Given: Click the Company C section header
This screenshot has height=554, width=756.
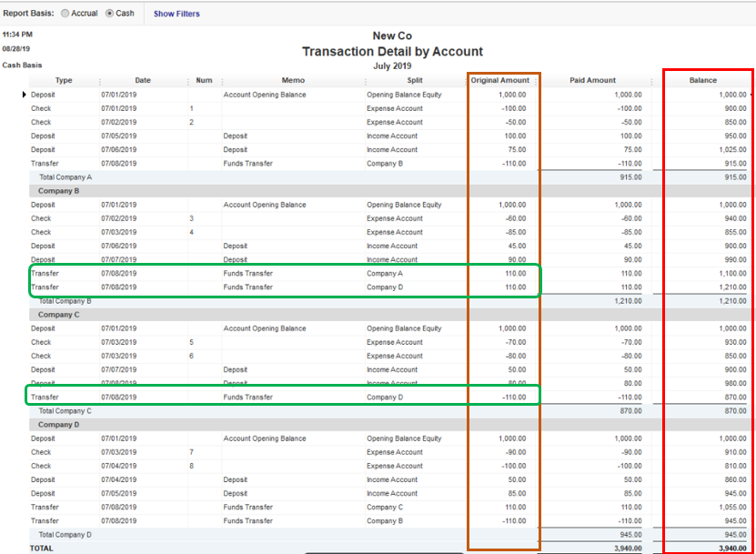Looking at the screenshot, I should coord(58,315).
